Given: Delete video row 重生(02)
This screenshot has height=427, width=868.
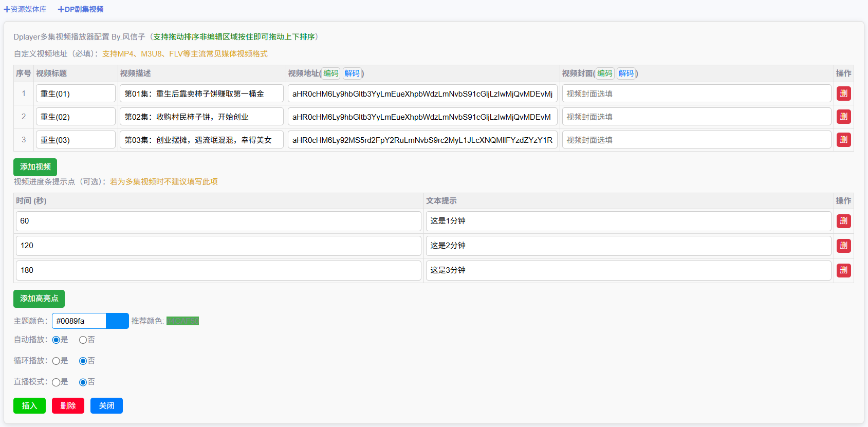Looking at the screenshot, I should tap(843, 117).
